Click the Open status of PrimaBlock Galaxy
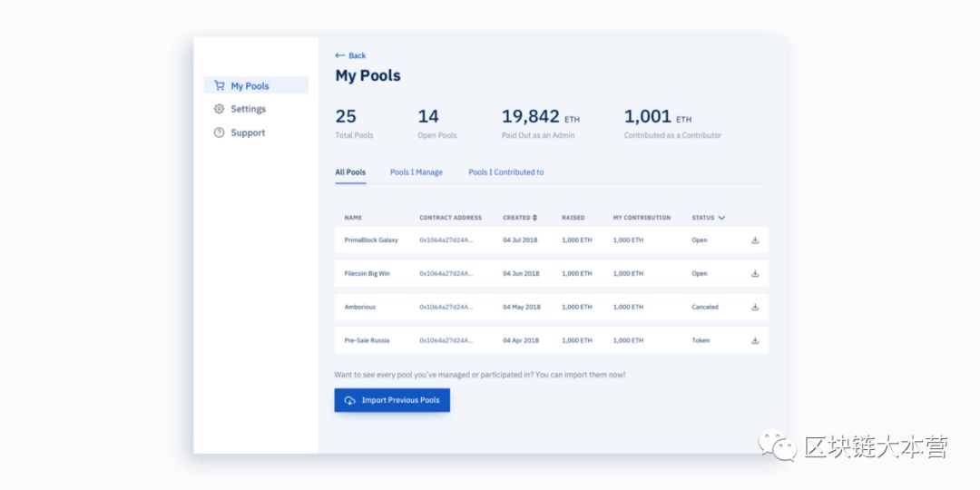The height and width of the screenshot is (490, 980). 700,240
